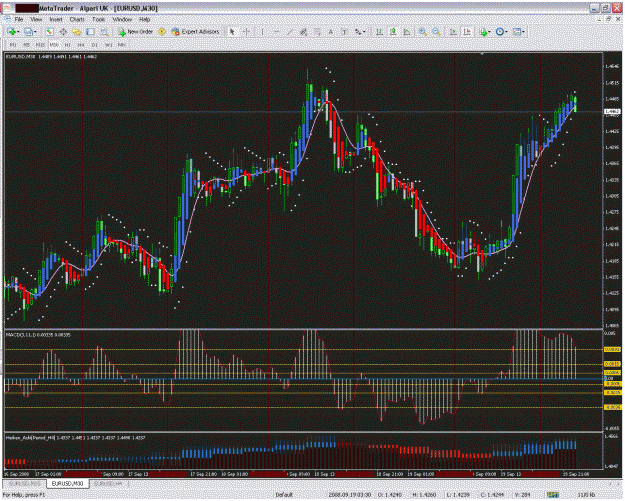Select the Trendline drawing tool
Screen dimensions: 625x501
pos(290,32)
